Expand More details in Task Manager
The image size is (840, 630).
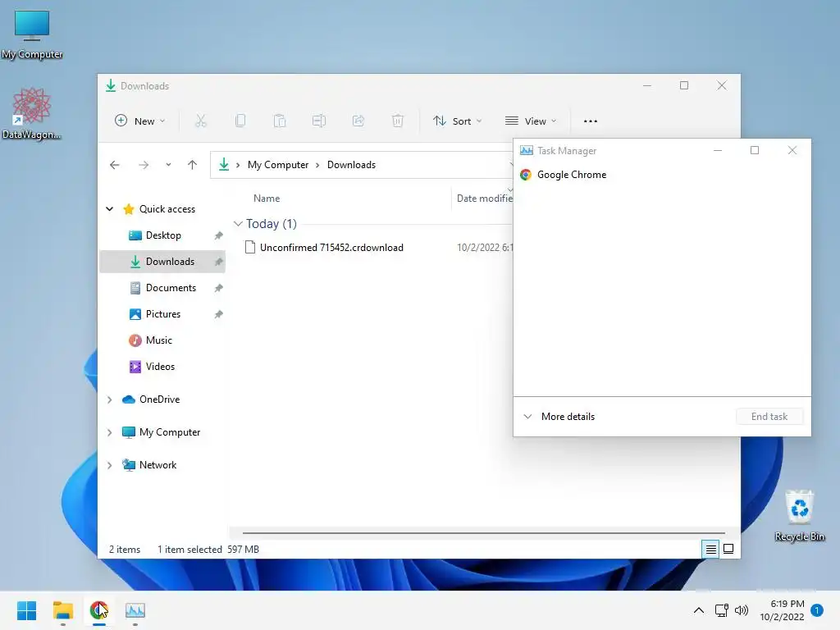[x=559, y=417]
